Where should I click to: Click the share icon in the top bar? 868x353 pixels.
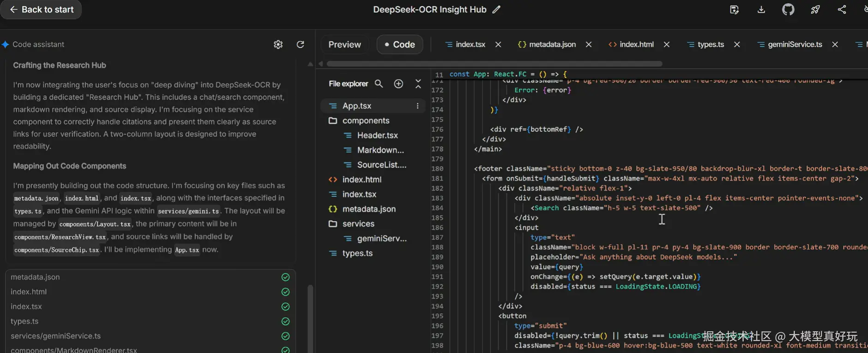[842, 10]
